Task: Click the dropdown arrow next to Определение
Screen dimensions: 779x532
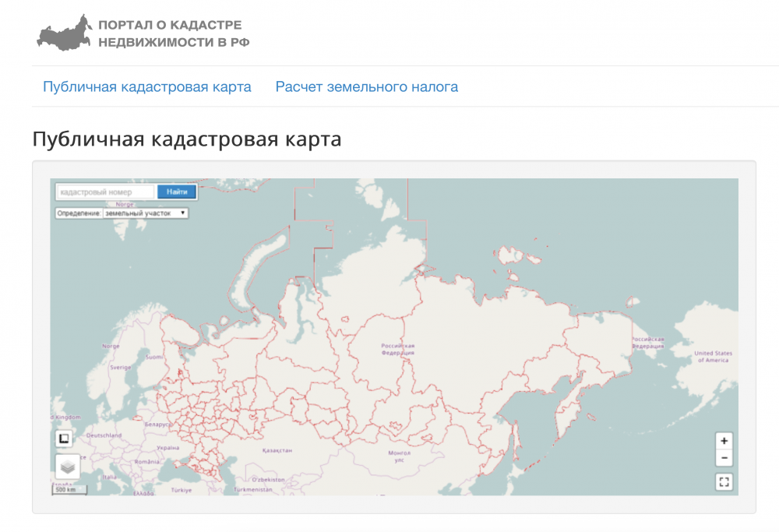Action: (x=182, y=212)
